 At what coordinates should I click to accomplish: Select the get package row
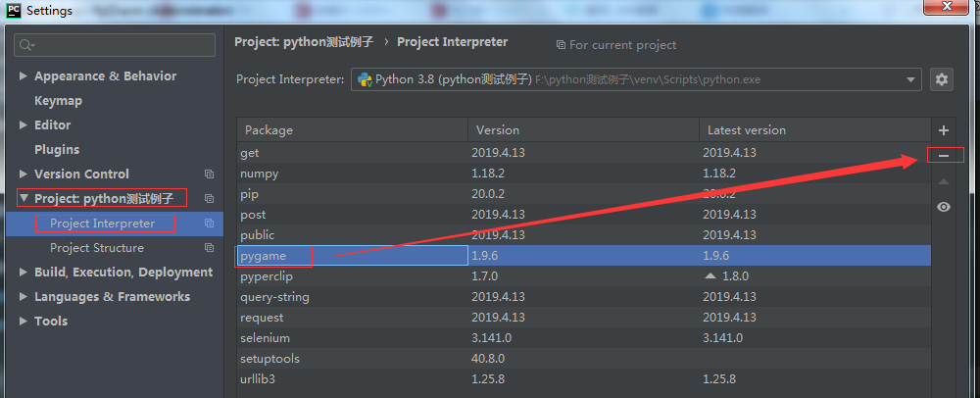(x=584, y=153)
